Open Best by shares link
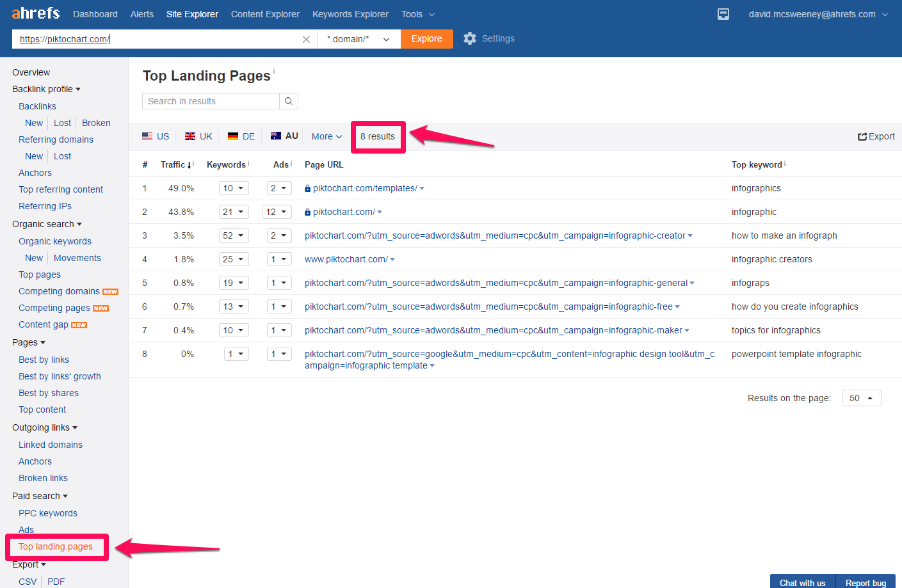The width and height of the screenshot is (902, 588). tap(49, 393)
